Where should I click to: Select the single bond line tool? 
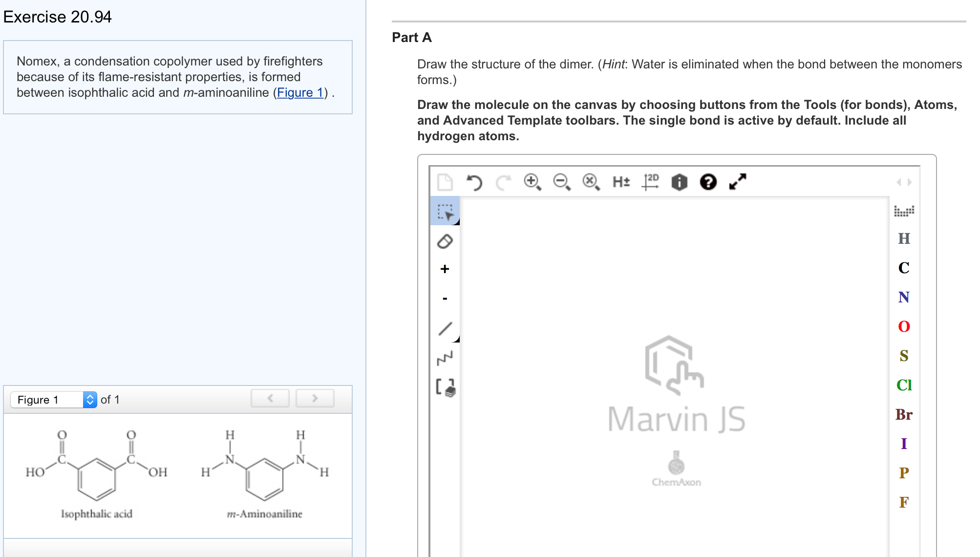(x=445, y=328)
